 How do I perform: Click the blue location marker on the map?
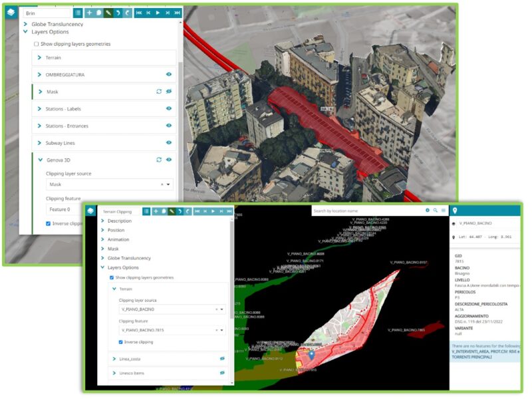pos(311,355)
